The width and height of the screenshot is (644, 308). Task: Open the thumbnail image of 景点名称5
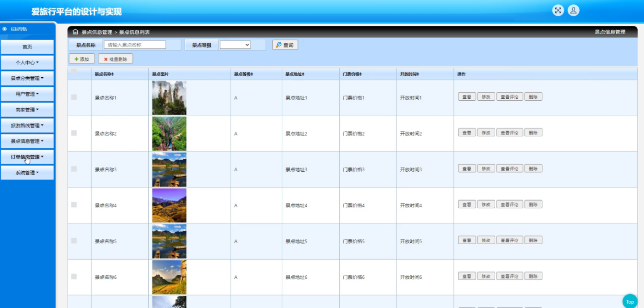(x=169, y=242)
